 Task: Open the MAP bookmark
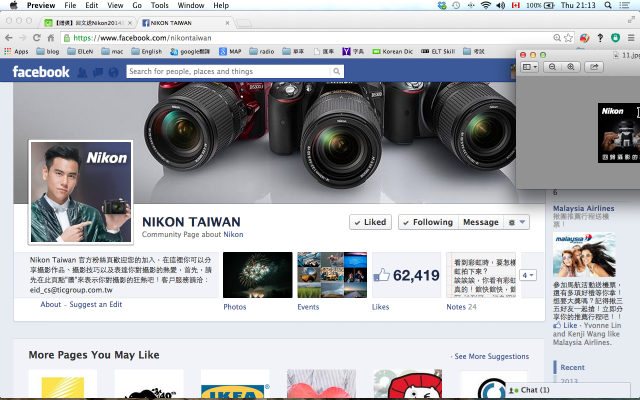click(230, 51)
